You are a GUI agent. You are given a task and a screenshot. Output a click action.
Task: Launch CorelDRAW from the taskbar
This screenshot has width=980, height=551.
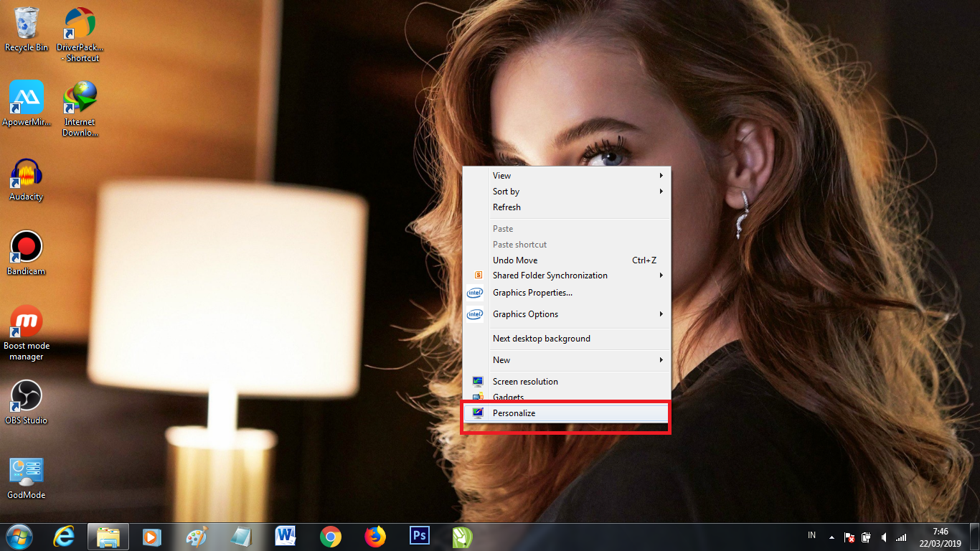click(x=463, y=537)
